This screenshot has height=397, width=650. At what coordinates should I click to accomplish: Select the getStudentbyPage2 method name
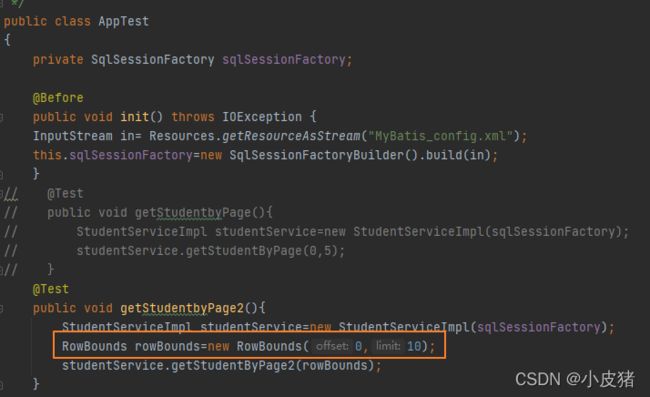pyautogui.click(x=182, y=308)
